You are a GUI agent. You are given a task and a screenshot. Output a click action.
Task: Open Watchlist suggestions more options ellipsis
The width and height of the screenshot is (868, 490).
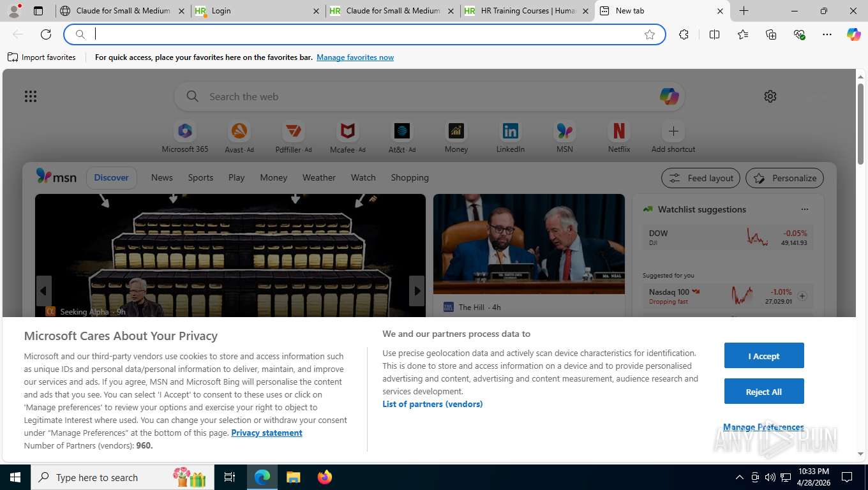click(x=805, y=209)
